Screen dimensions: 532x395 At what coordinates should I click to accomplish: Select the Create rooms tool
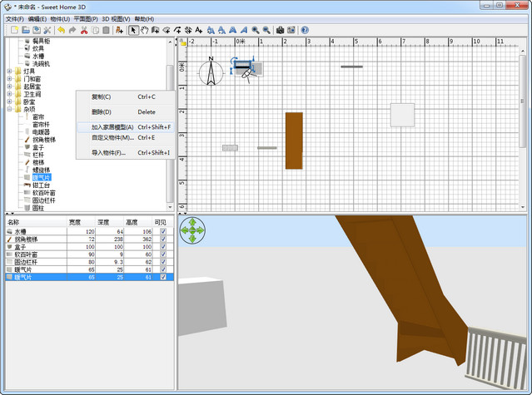(x=167, y=30)
